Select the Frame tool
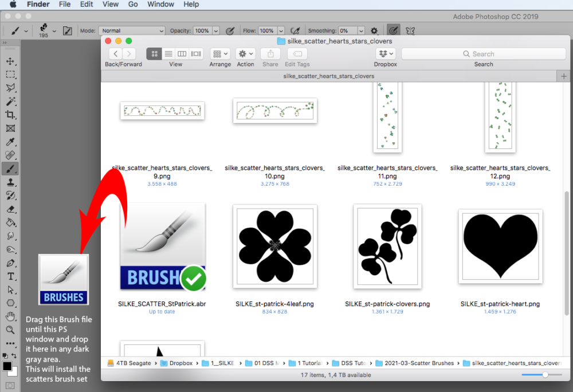This screenshot has width=573, height=392. (10, 128)
